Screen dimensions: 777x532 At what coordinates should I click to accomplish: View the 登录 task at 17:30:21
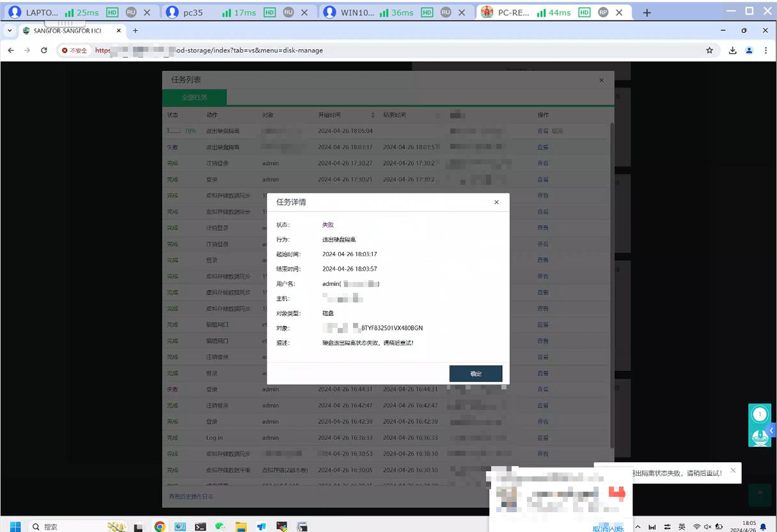543,180
